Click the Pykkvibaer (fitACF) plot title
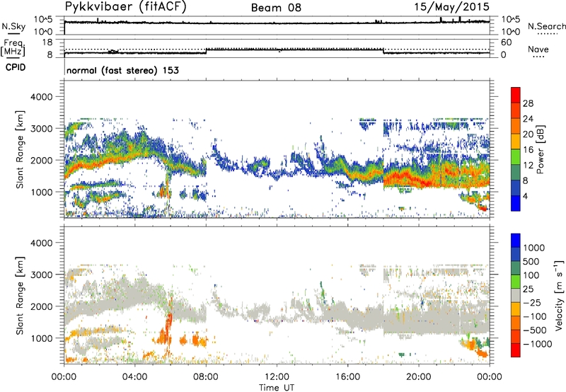This screenshot has height=392, width=566. click(x=126, y=7)
